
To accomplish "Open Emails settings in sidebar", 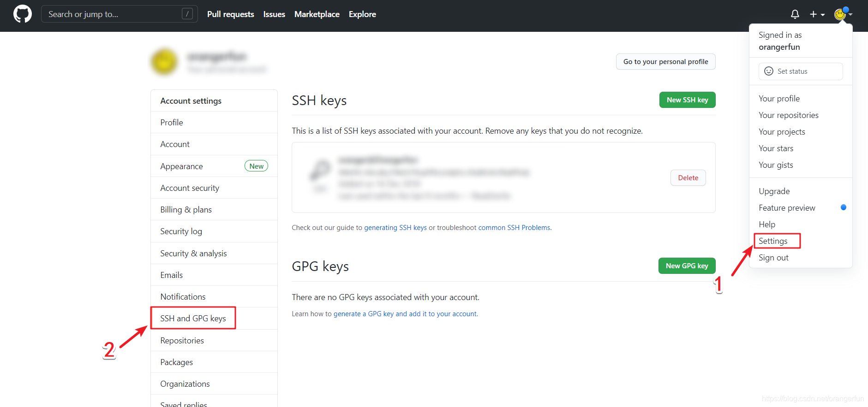I will point(214,275).
